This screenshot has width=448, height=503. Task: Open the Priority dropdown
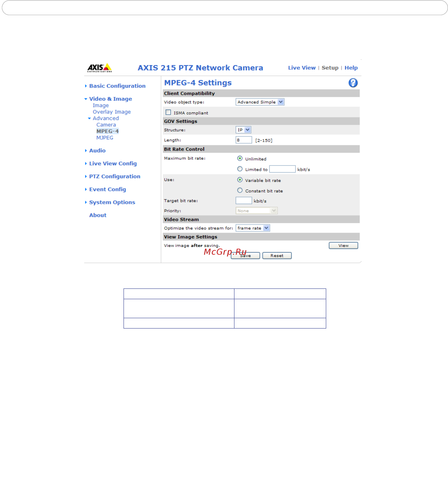[x=256, y=211]
